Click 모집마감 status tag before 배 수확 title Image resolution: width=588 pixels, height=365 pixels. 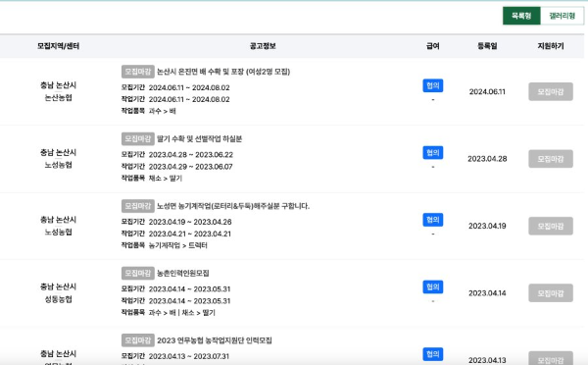point(137,72)
